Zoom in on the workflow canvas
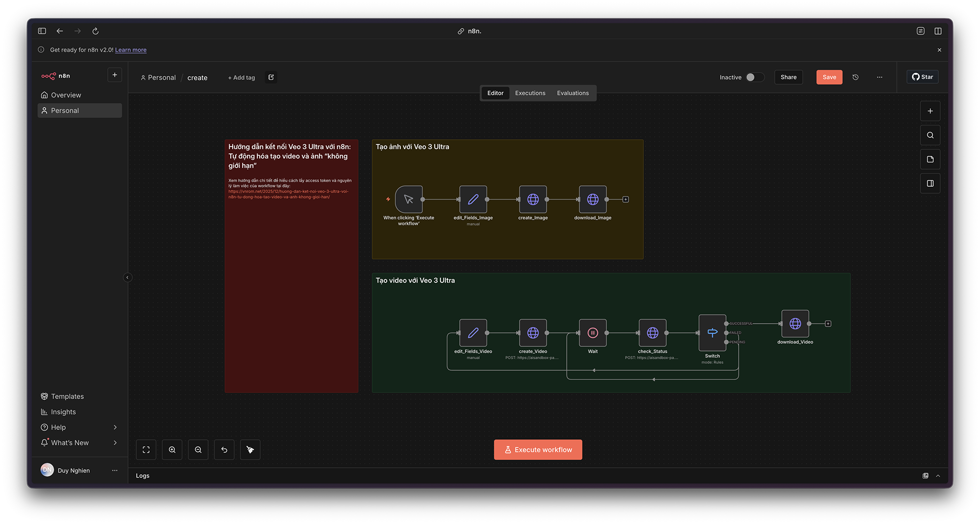The height and width of the screenshot is (524, 980). click(172, 449)
